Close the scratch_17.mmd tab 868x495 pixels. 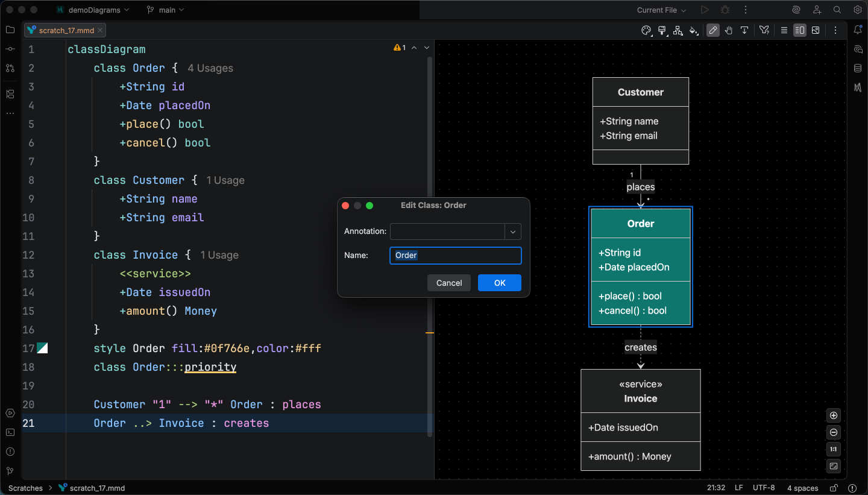point(100,30)
